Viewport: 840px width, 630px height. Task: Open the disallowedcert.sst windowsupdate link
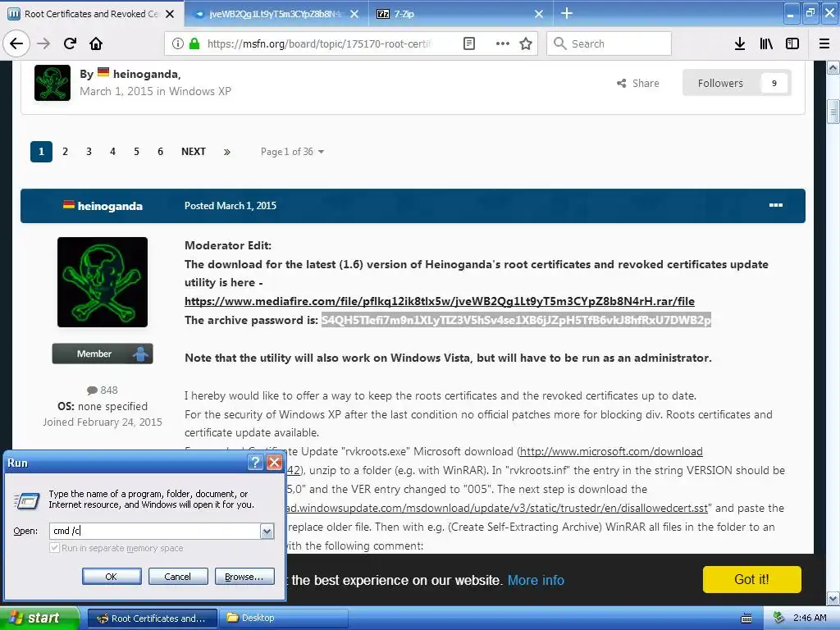coord(497,508)
